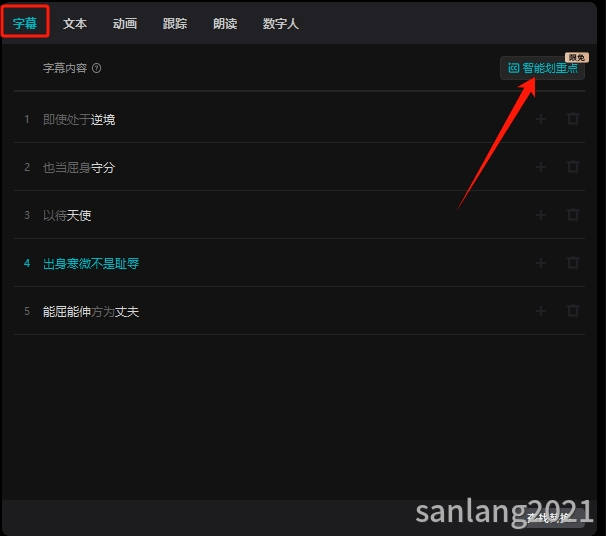This screenshot has height=536, width=606.
Task: Open the 动画 tab
Action: [125, 24]
